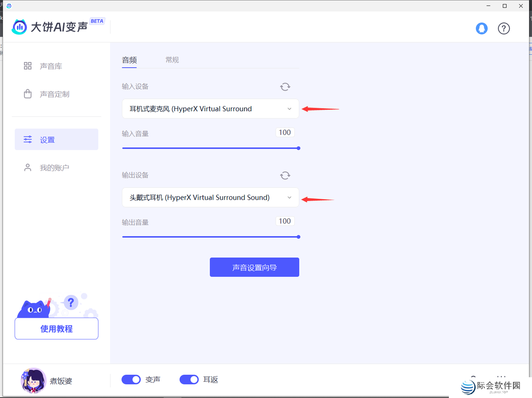This screenshot has height=398, width=532.
Task: Refresh the output device list
Action: click(285, 175)
